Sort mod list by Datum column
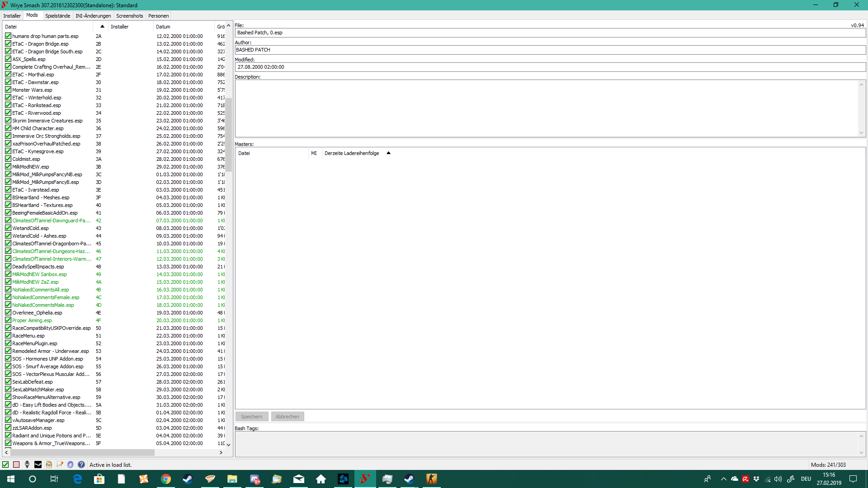 (x=184, y=27)
